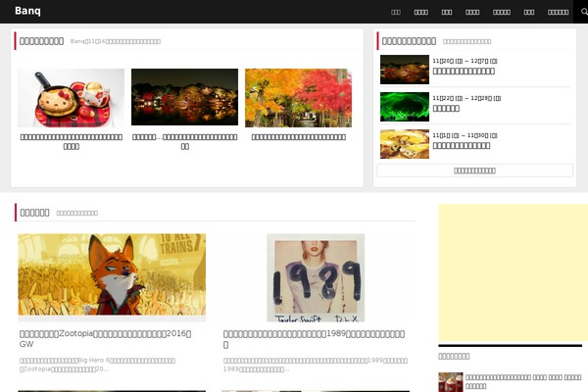Open the link text beside the red cups thumbnail

point(523,381)
